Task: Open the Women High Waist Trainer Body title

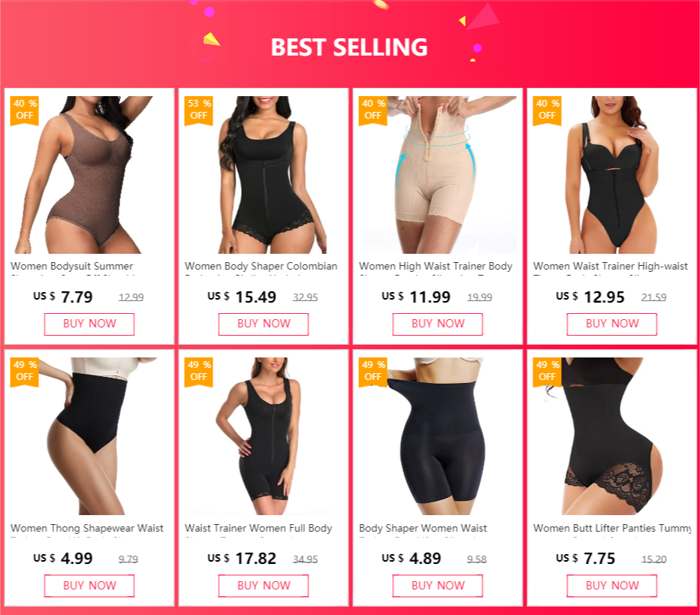Action: click(x=436, y=267)
